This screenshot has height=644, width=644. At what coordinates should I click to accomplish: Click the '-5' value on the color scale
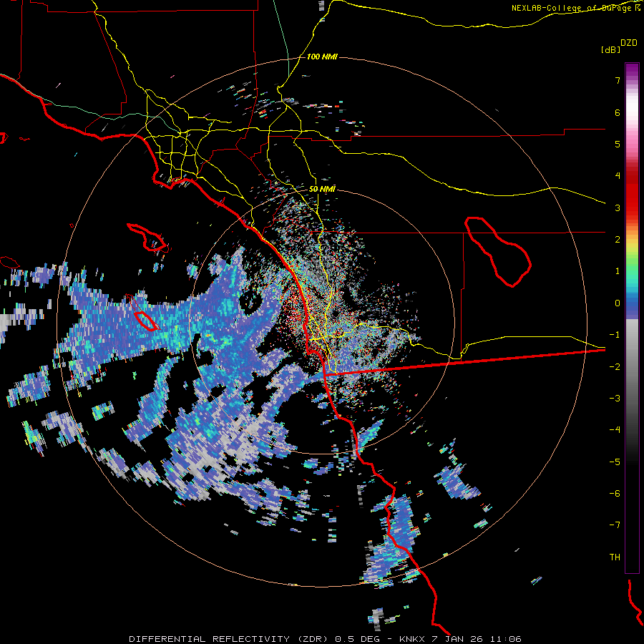click(x=615, y=462)
